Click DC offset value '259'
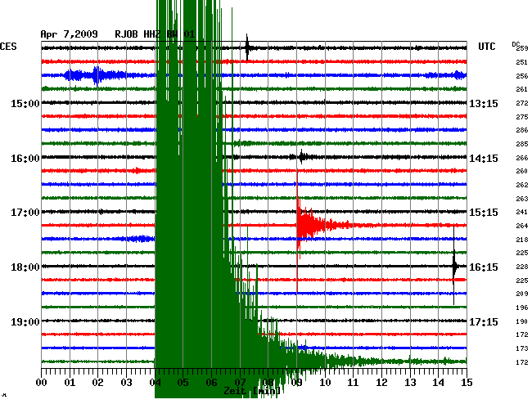This screenshot has width=532, height=404. pos(522,48)
